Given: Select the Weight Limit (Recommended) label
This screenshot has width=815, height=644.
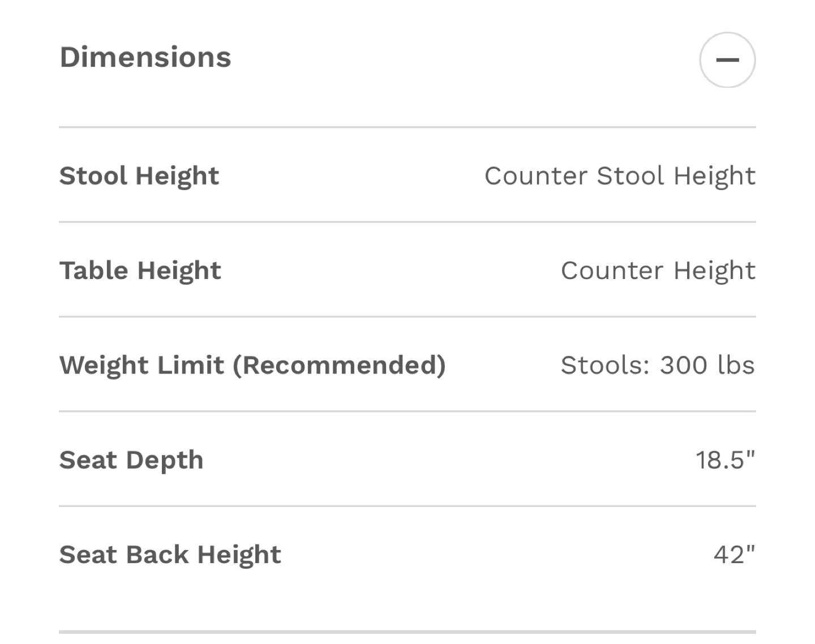Looking at the screenshot, I should 253,365.
